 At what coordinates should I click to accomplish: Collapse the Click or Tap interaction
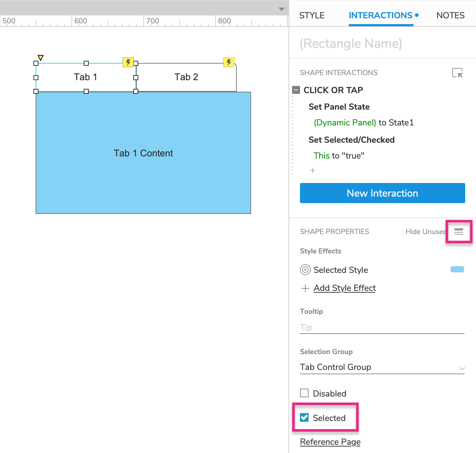296,90
